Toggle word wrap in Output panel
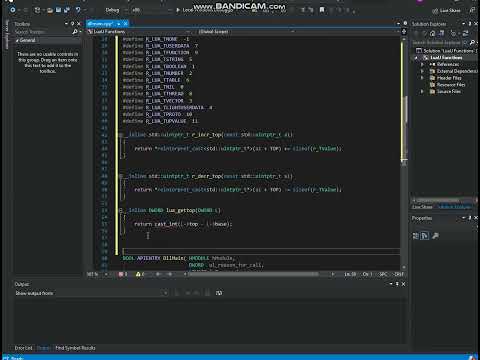480x360 pixels. pos(219,293)
